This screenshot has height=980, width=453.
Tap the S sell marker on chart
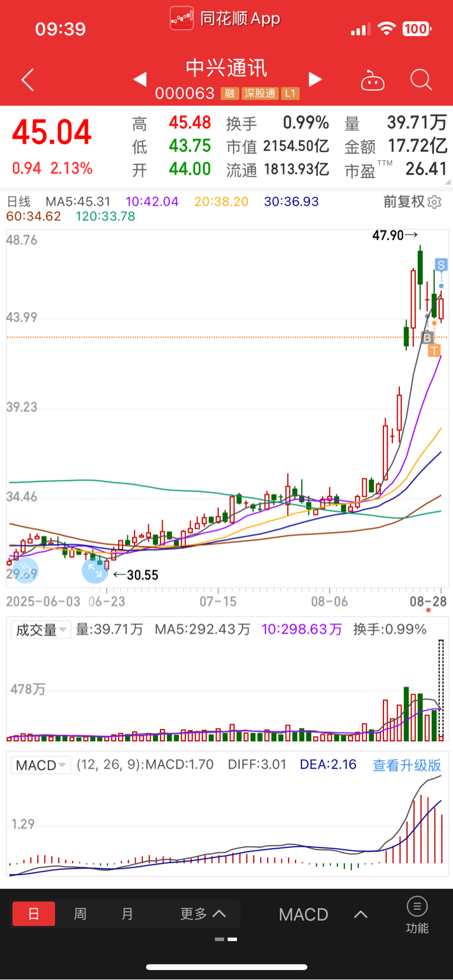[x=441, y=265]
